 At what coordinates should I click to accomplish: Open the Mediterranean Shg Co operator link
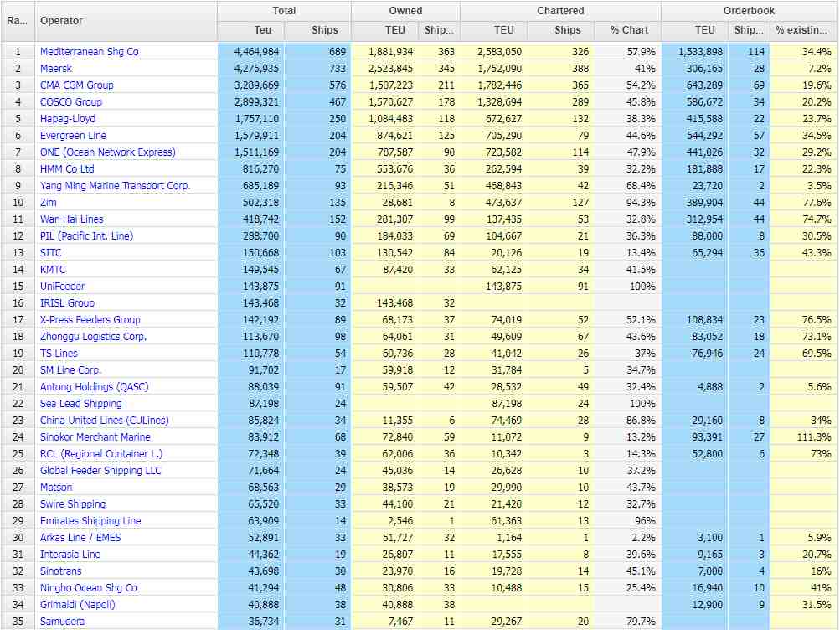(89, 51)
